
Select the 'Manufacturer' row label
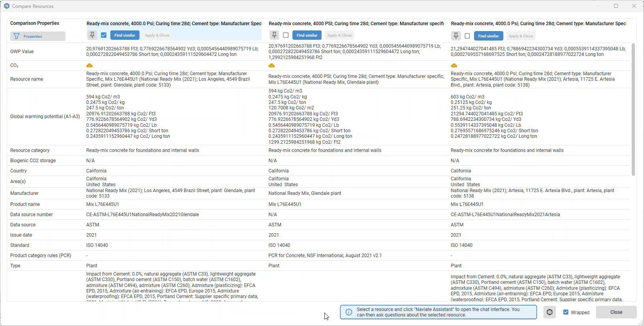pyautogui.click(x=24, y=193)
